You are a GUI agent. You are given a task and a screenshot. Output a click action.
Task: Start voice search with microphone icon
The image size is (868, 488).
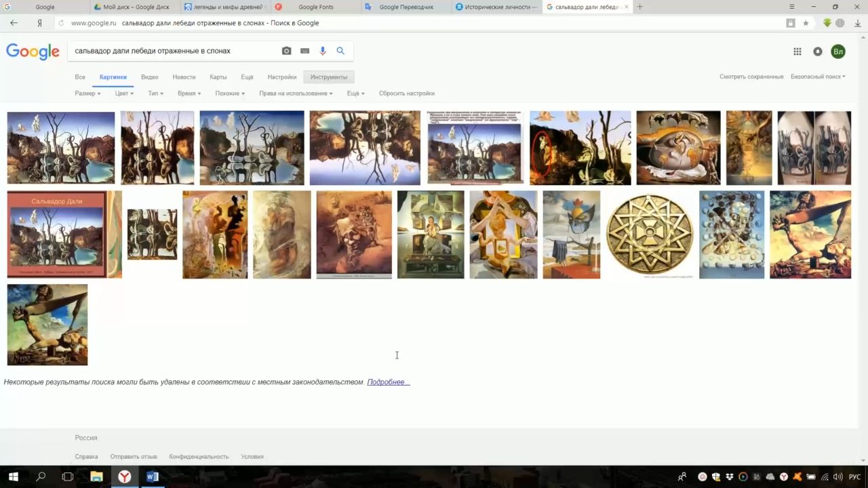323,51
